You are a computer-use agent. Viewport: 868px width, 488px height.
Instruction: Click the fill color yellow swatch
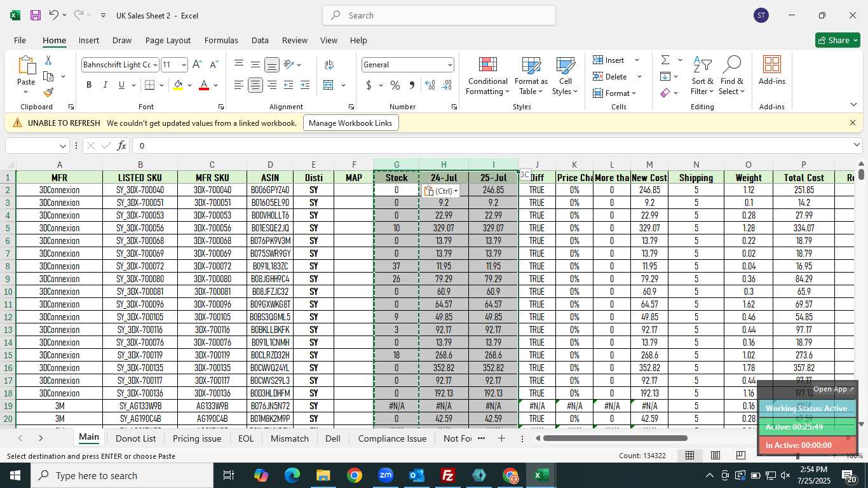click(178, 85)
